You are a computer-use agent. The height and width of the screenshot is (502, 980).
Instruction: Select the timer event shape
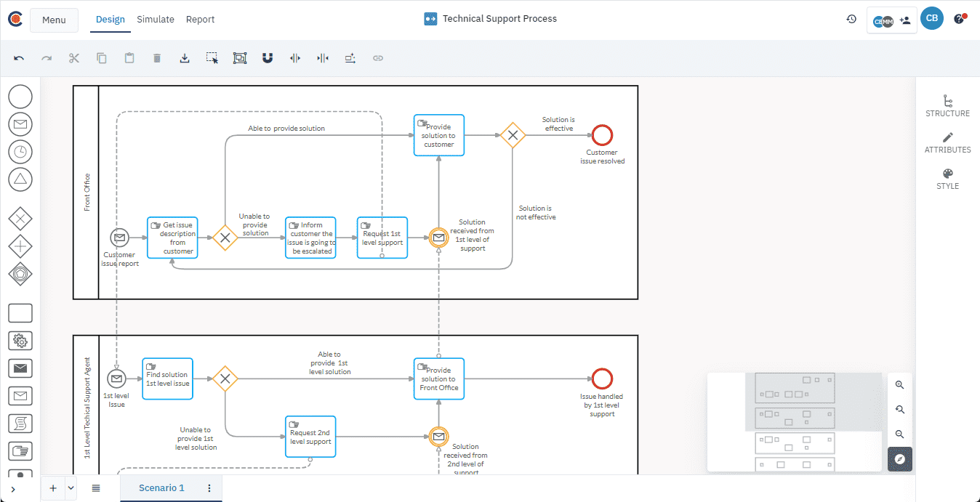click(x=20, y=152)
